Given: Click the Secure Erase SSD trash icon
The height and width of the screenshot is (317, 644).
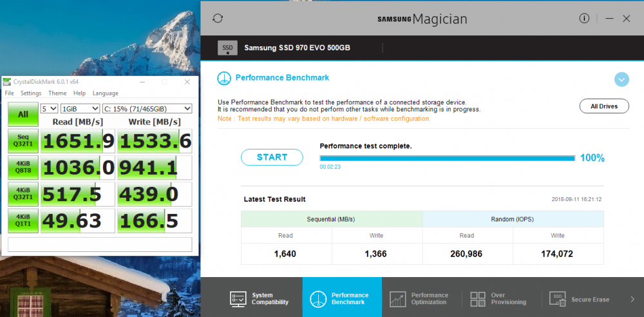Looking at the screenshot, I should [558, 299].
